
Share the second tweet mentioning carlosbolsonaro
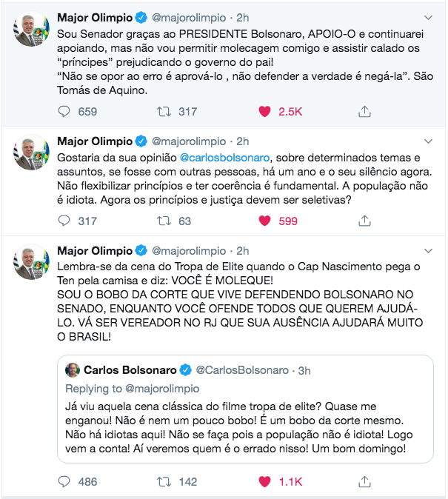point(364,221)
